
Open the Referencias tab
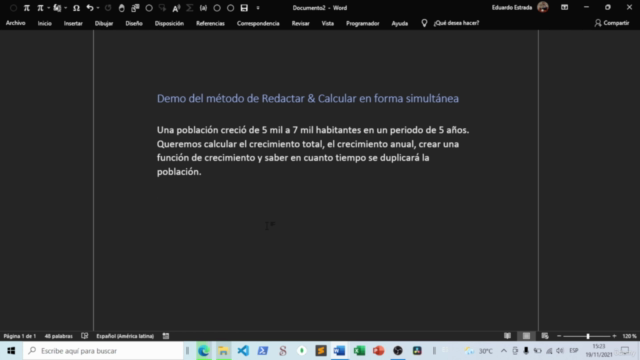[210, 23]
